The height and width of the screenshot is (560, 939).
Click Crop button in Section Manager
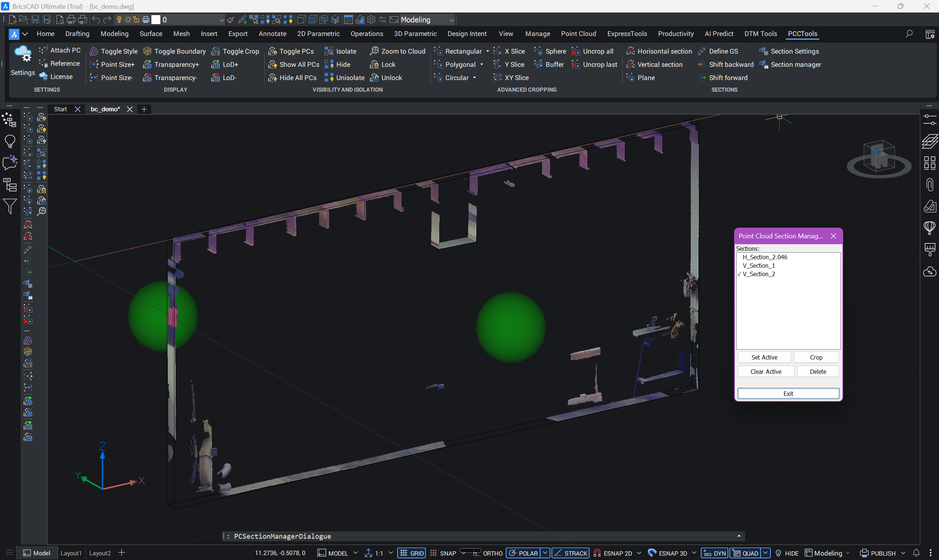[816, 357]
